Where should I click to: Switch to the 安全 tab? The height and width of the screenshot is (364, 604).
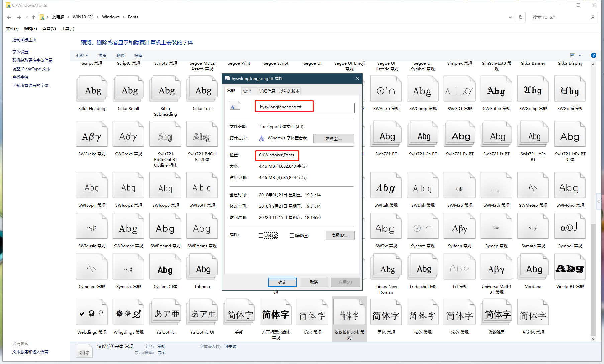[x=247, y=91]
